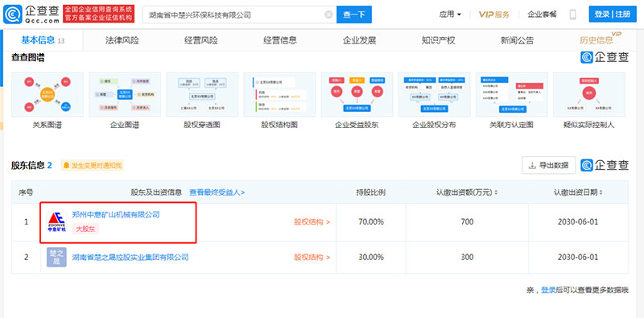The width and height of the screenshot is (644, 318).
Task: Click the 查查图谱 section heading
Action: pyautogui.click(x=28, y=58)
